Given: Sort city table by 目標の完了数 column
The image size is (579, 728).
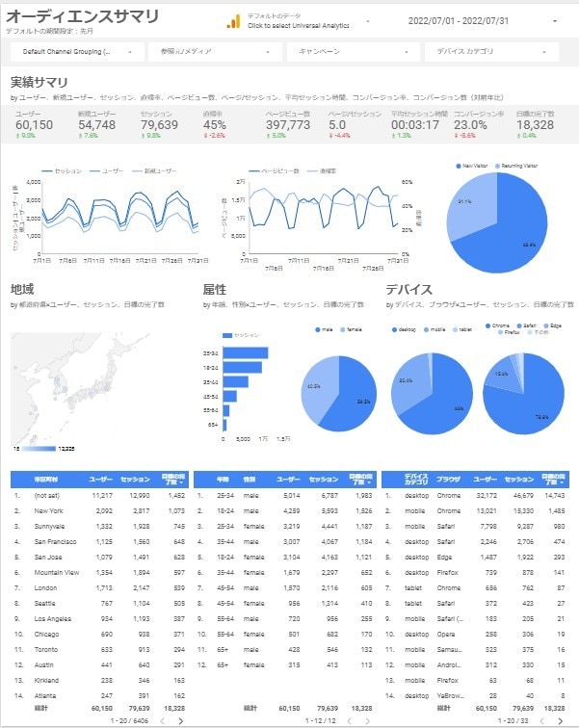Looking at the screenshot, I should coord(173,480).
